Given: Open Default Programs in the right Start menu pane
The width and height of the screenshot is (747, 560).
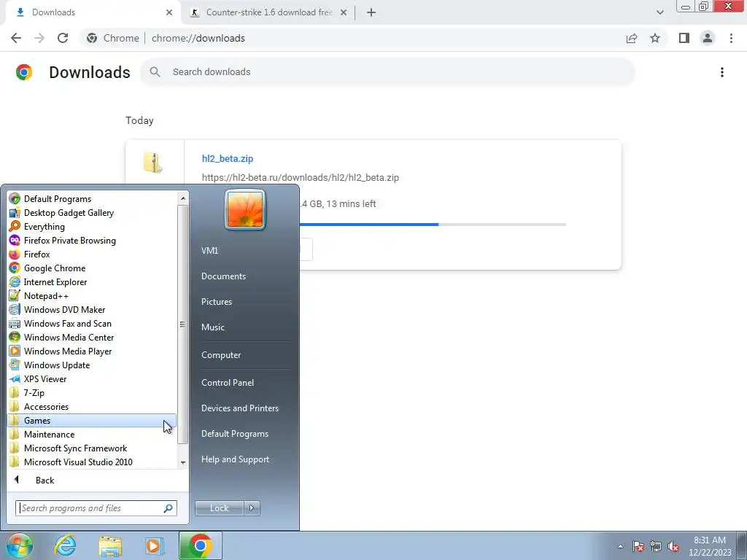Looking at the screenshot, I should [234, 434].
